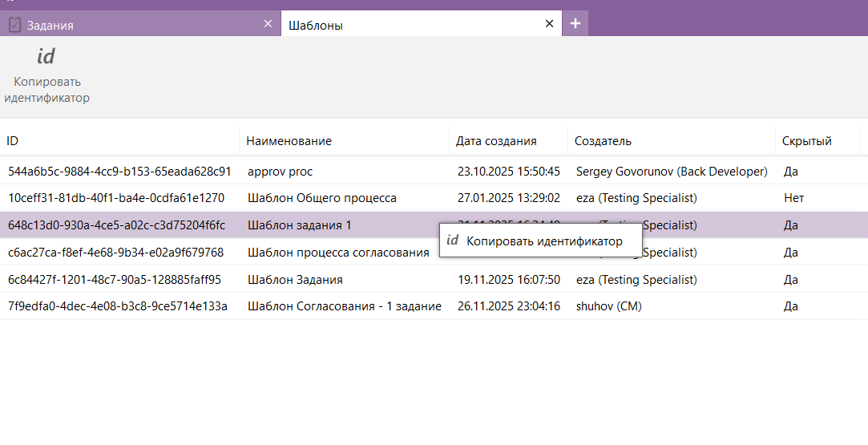Switch to the Задания tab
This screenshot has height=445, width=868.
coord(50,26)
